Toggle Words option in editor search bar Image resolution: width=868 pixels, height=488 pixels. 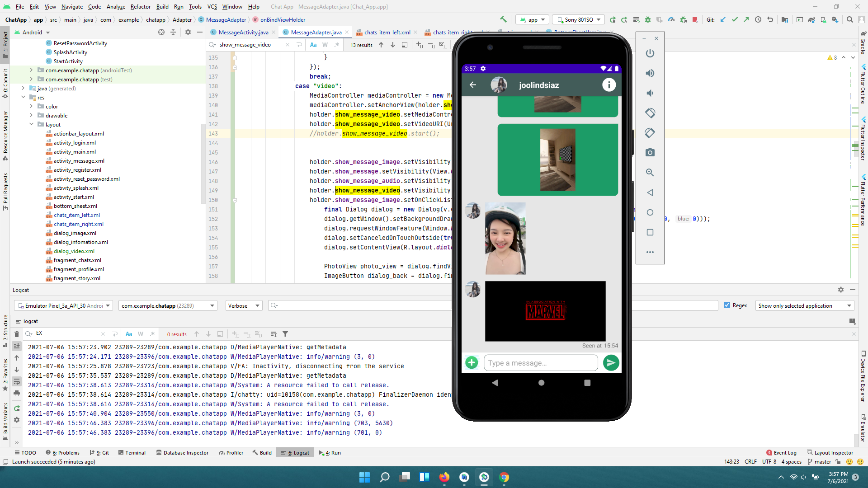[325, 45]
